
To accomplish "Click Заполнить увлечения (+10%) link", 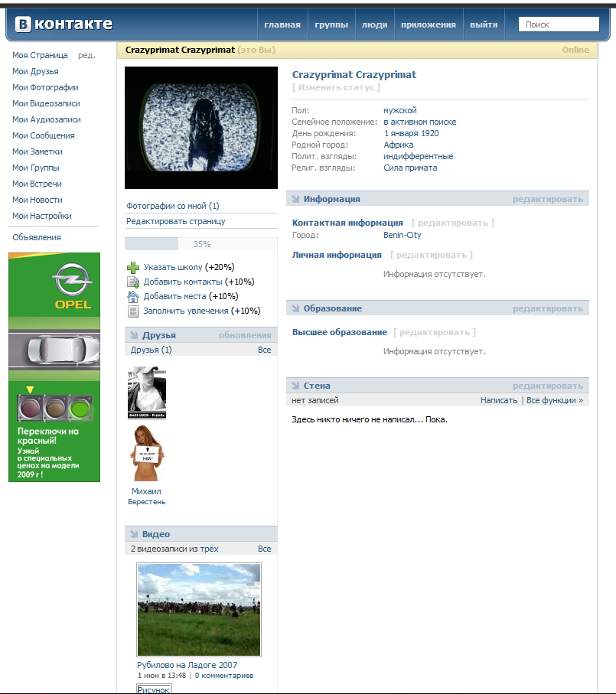I will [x=202, y=311].
